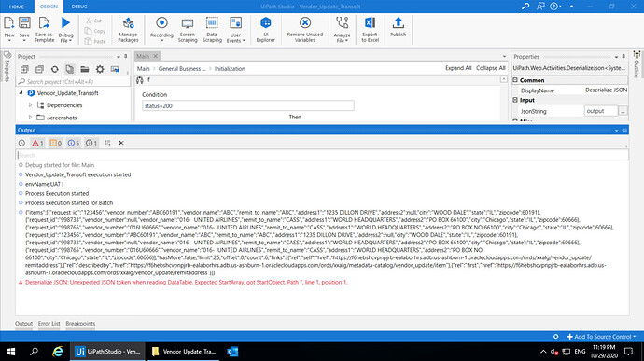644x361 pixels.
Task: Click the New file ribbon icon
Action: (x=9, y=28)
